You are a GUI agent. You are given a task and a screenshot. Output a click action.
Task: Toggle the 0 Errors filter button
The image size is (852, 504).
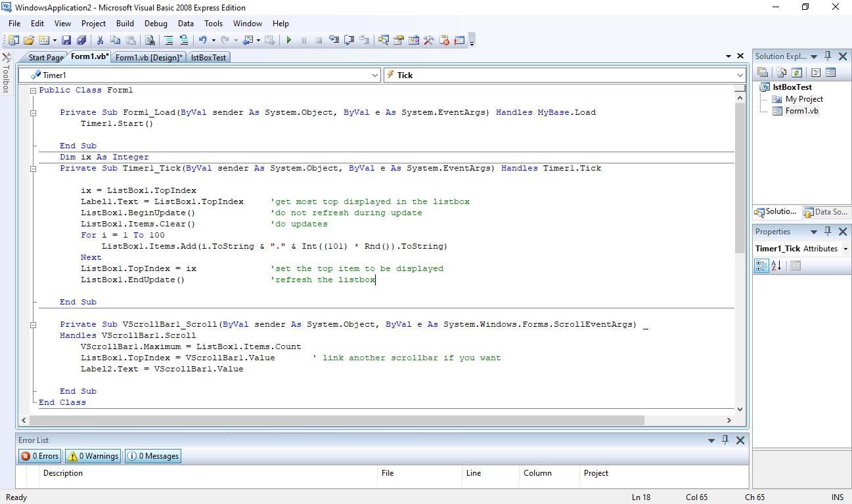pyautogui.click(x=40, y=456)
